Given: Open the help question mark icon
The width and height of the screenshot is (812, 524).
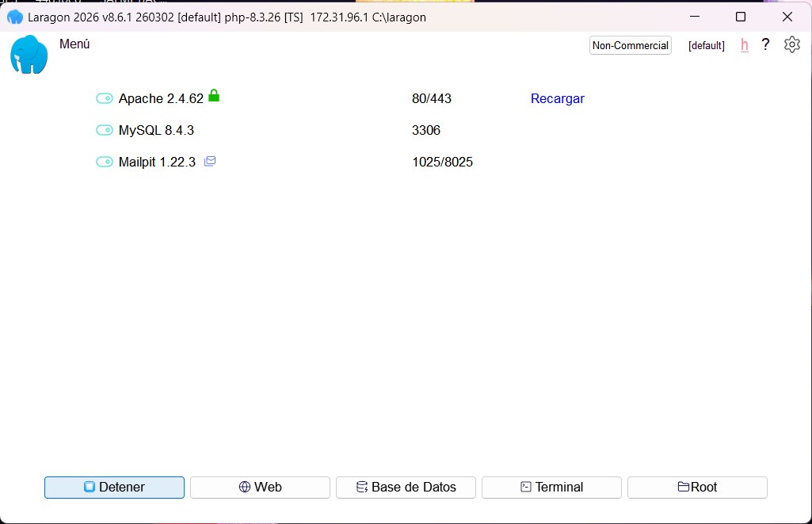Looking at the screenshot, I should coord(765,44).
